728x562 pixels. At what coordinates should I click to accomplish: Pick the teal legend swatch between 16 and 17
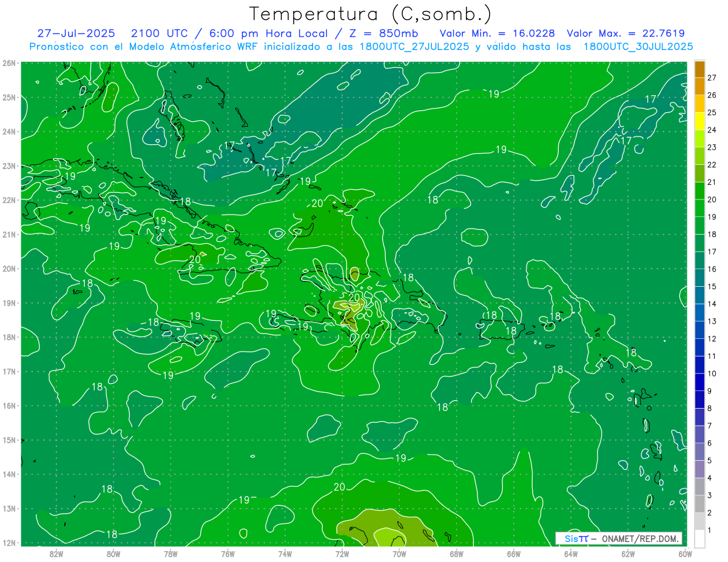click(x=699, y=260)
